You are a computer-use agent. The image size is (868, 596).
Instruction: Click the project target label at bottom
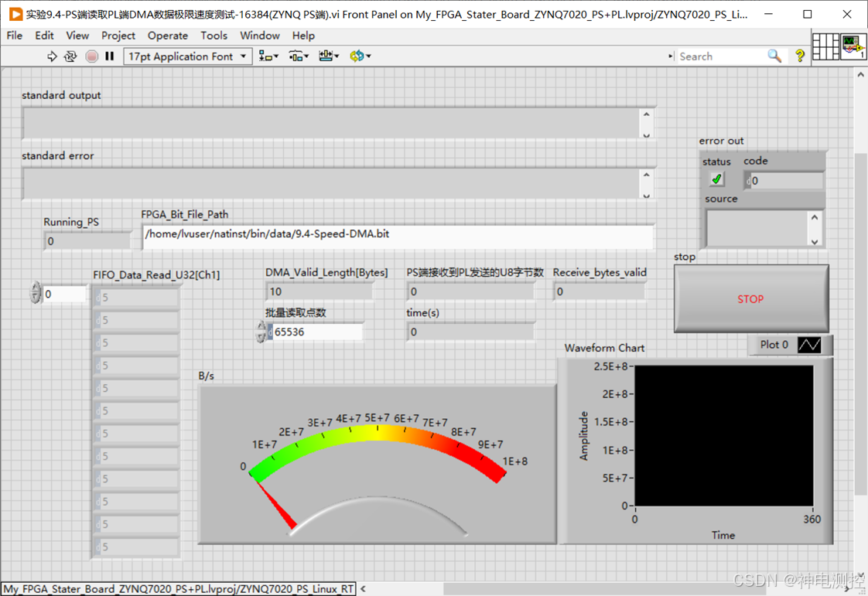point(178,589)
